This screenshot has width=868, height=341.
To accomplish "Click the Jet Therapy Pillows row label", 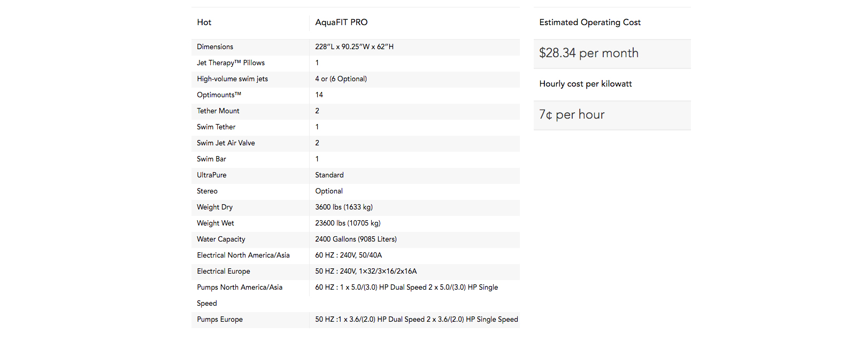I will coord(231,63).
